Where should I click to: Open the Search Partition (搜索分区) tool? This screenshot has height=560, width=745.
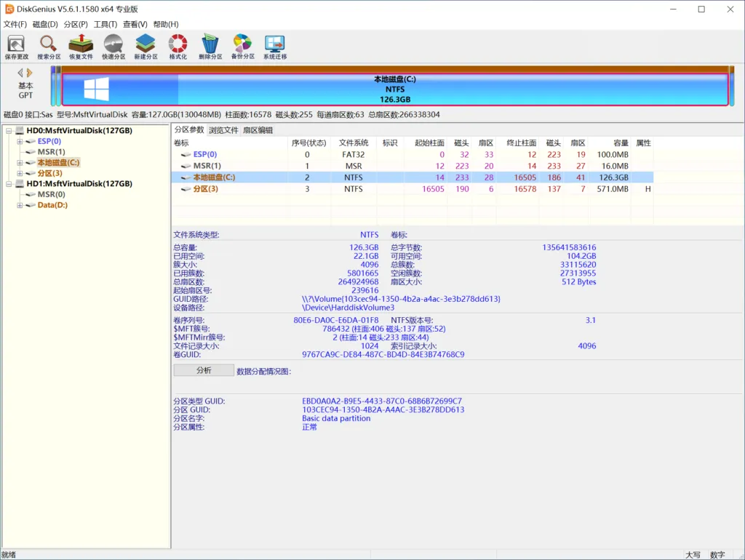(49, 47)
